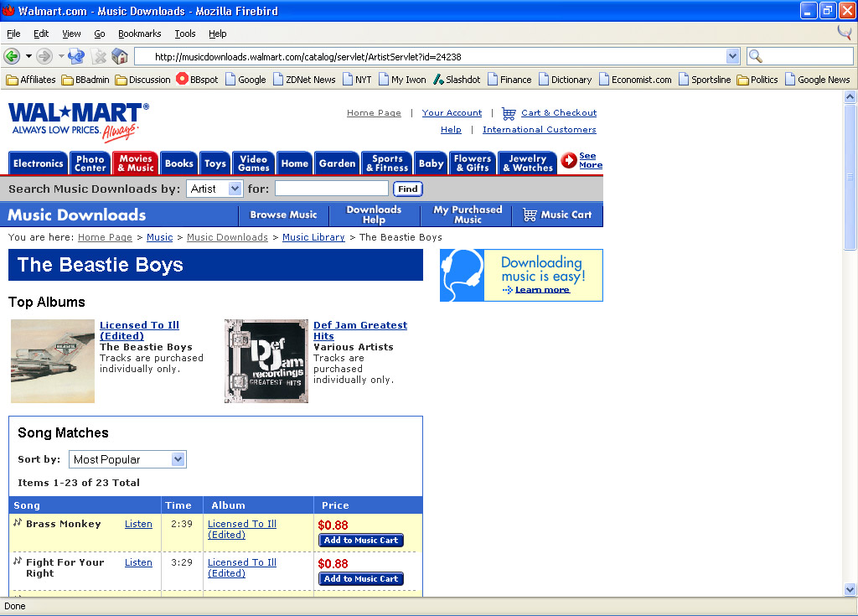Open the Help menu in menu bar

217,34
